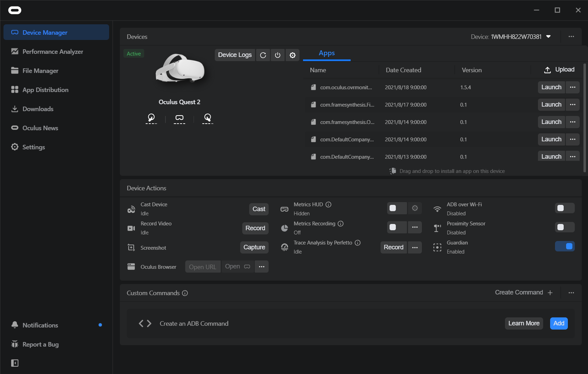This screenshot has height=374, width=588.
Task: Click the Record Video camera icon
Action: (131, 228)
